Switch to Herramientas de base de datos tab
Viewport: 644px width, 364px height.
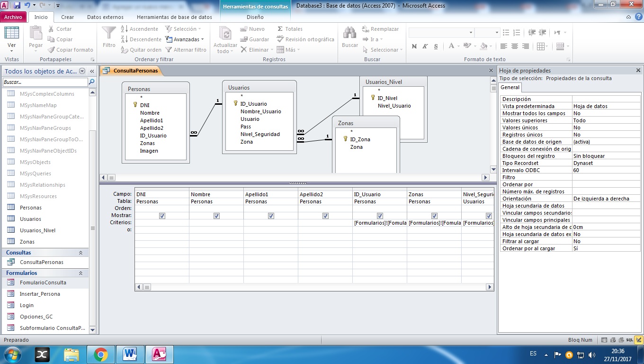pos(174,17)
